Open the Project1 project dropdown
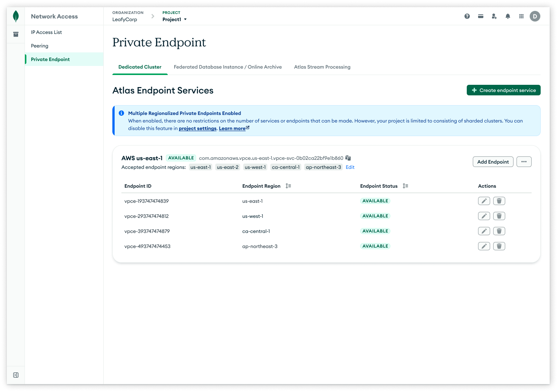This screenshot has width=558, height=392. 175,19
